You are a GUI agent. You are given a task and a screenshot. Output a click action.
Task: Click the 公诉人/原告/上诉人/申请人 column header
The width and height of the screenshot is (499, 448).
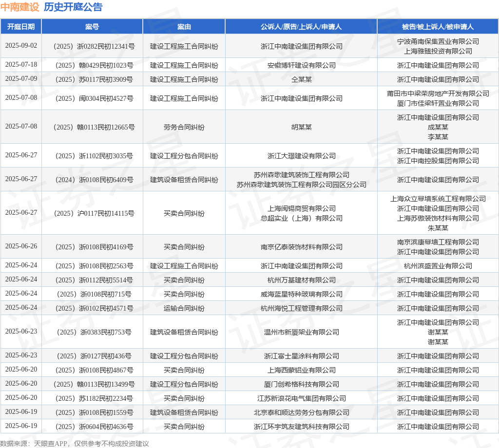(301, 27)
